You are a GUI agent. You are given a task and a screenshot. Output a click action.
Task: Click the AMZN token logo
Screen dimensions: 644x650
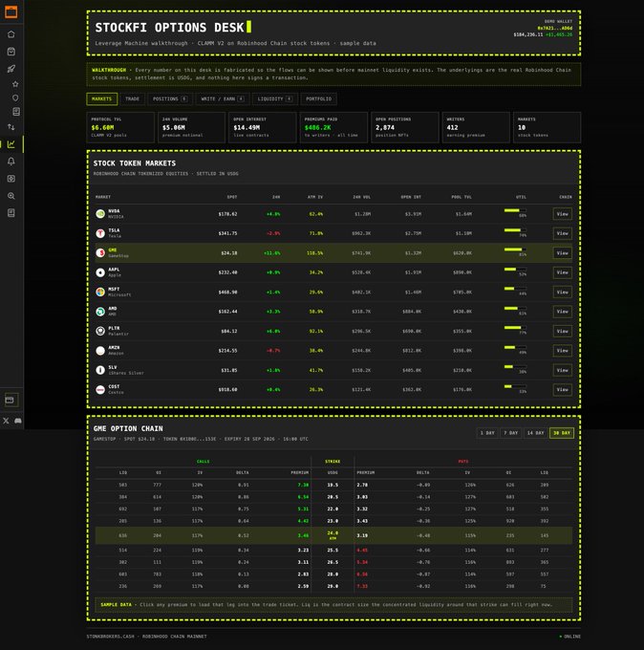coord(100,351)
